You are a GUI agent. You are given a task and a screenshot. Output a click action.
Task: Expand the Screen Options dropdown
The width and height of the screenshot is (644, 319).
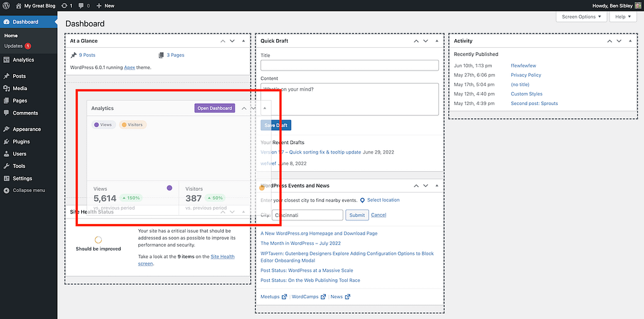point(581,17)
